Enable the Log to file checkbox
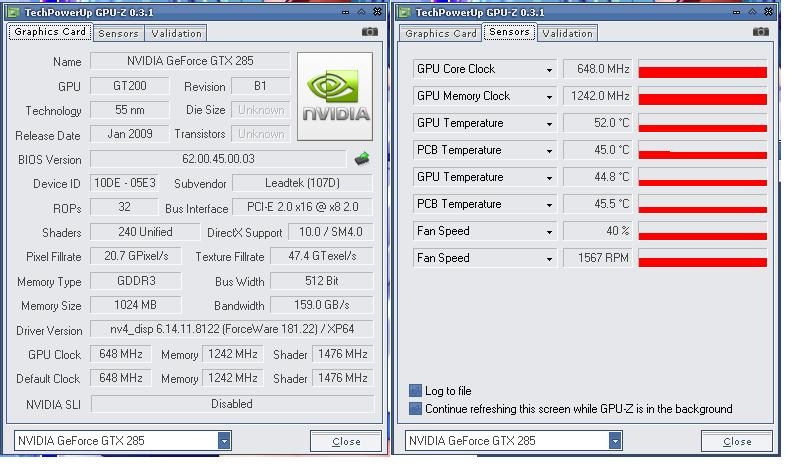 click(x=415, y=390)
